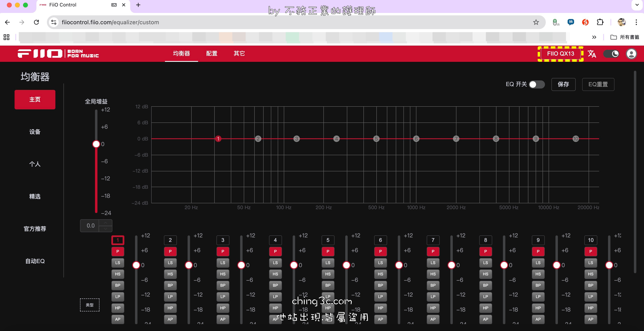Click the language translate icon in header
This screenshot has height=331, width=644.
pyautogui.click(x=592, y=54)
